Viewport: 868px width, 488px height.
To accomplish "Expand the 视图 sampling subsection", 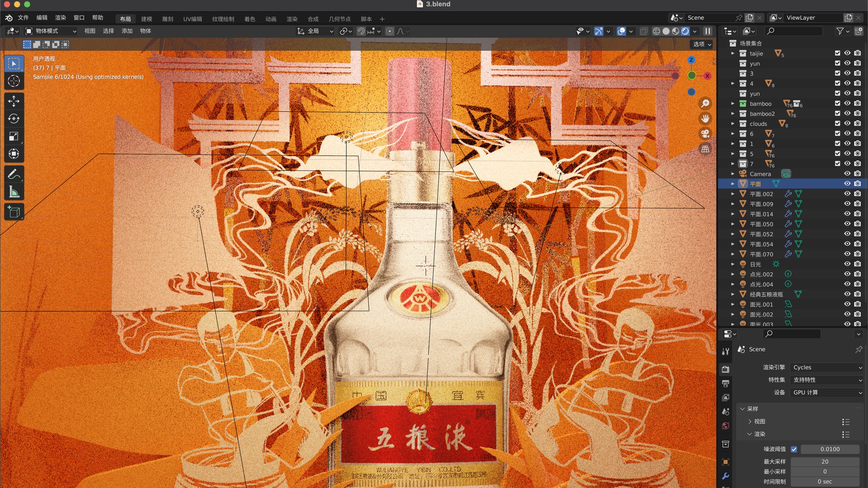I will (x=750, y=422).
